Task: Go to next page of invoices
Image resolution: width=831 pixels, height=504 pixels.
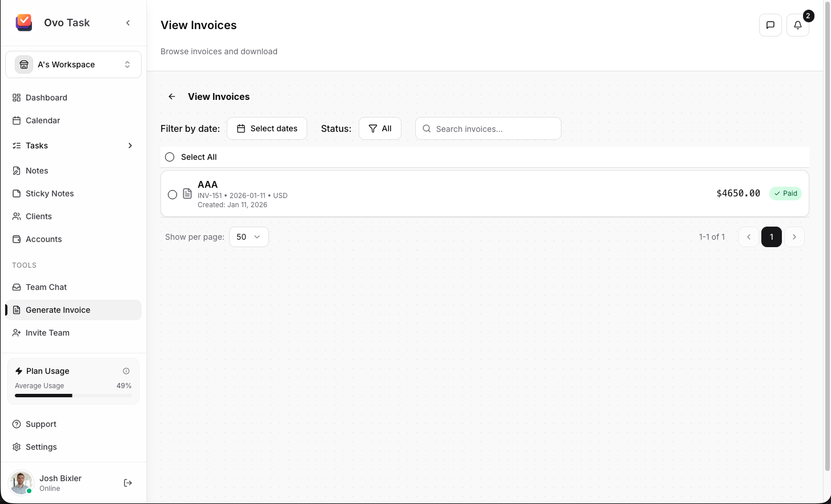Action: (x=794, y=237)
